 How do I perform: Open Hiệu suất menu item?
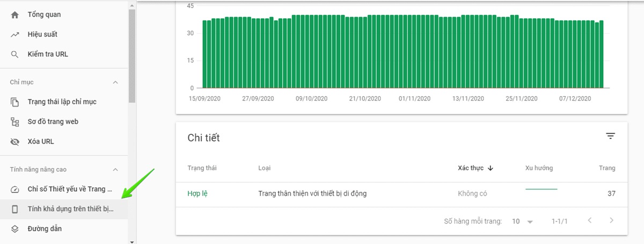coord(42,34)
